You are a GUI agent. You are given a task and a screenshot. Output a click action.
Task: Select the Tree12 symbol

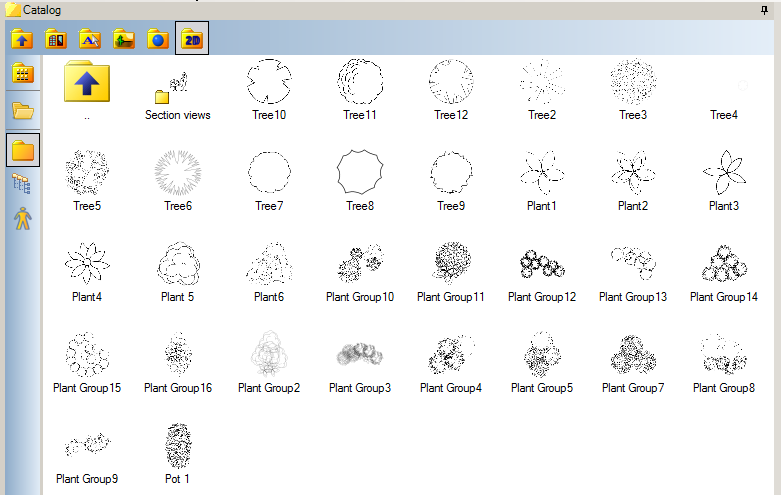pos(451,81)
